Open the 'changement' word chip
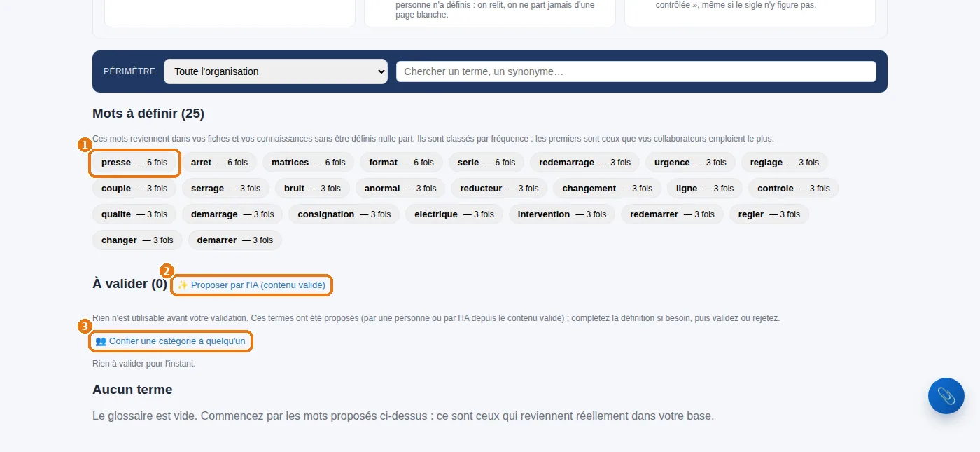This screenshot has height=452, width=980. 608,189
